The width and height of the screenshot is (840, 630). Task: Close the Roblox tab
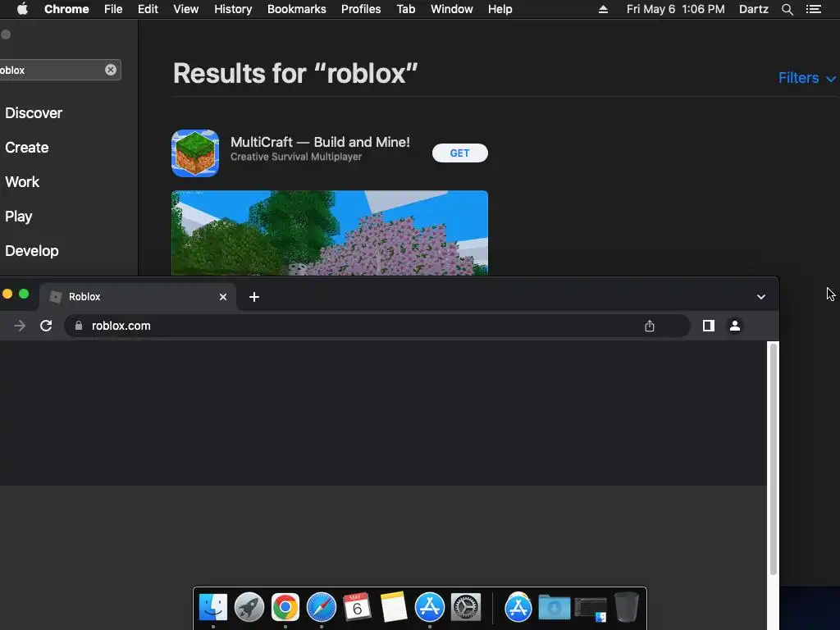(x=223, y=297)
